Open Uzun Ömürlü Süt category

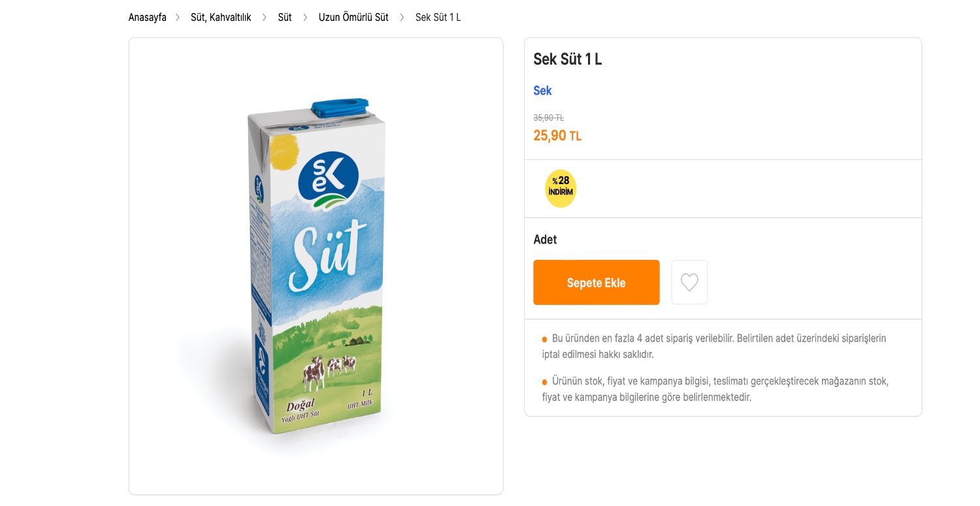click(353, 18)
